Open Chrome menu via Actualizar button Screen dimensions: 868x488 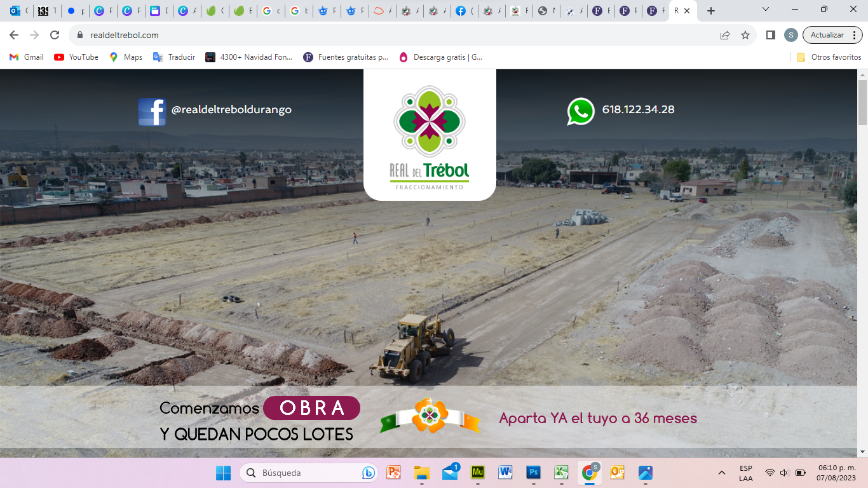pyautogui.click(x=832, y=35)
